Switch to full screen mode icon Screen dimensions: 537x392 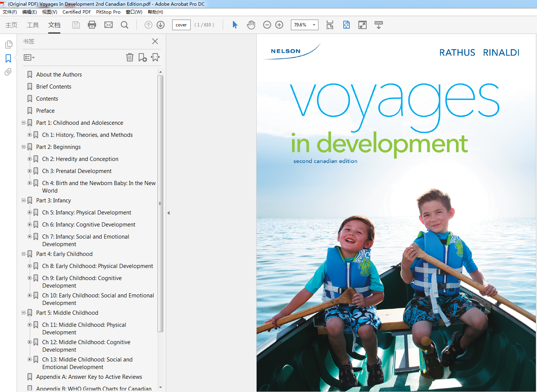tap(362, 25)
